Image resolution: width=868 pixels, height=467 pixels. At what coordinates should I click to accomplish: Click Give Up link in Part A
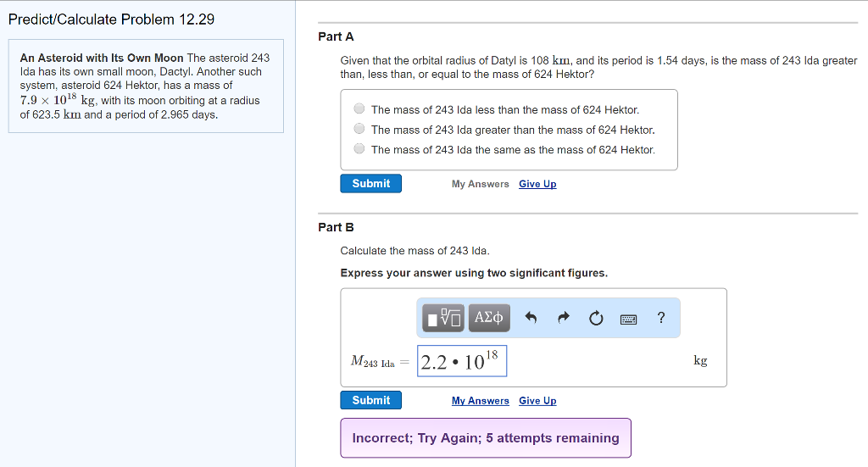[537, 184]
